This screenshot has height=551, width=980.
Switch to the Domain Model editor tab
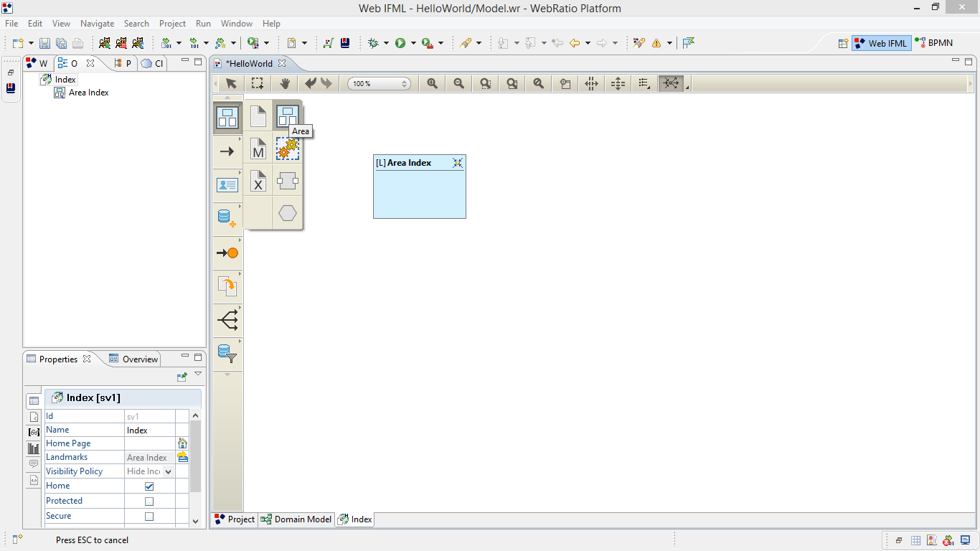coord(296,519)
